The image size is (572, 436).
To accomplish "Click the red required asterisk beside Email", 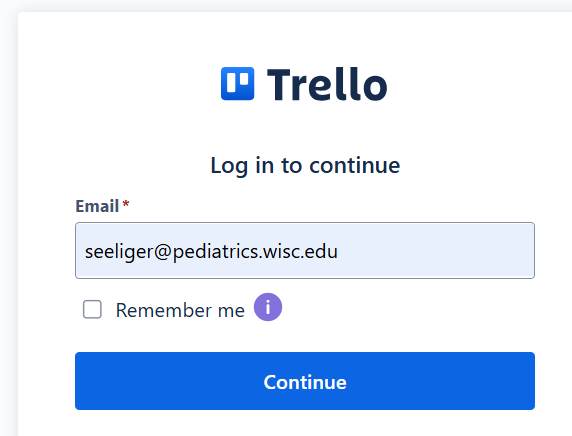I will coord(126,204).
